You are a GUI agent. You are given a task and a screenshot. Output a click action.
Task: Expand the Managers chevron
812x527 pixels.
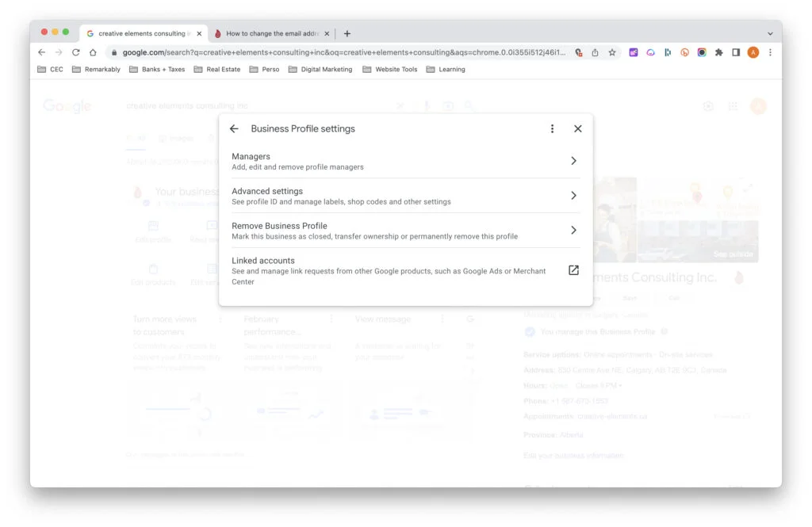click(x=573, y=161)
